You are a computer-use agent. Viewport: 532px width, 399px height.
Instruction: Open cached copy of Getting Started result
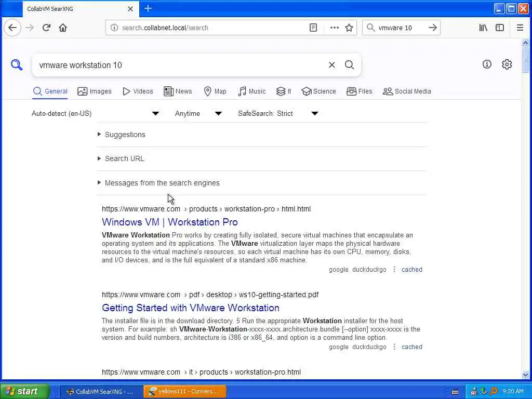pyautogui.click(x=412, y=347)
